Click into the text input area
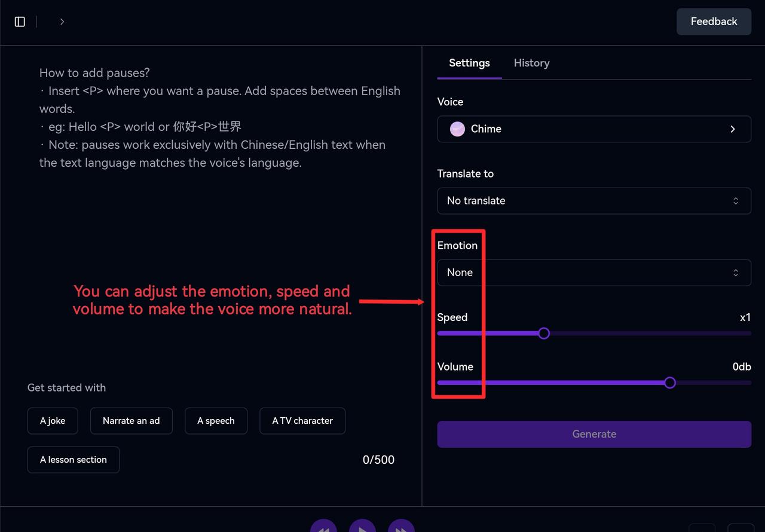Screen dimensions: 765x532 215,239
